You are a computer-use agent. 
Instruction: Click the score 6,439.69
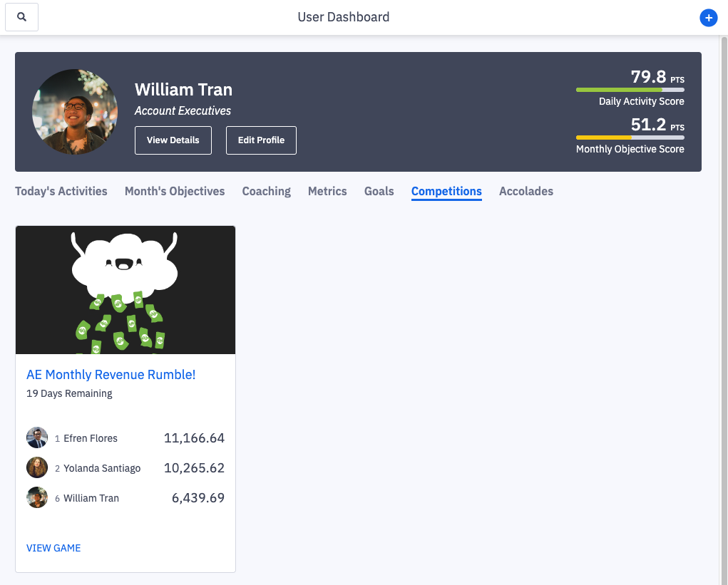click(x=198, y=498)
